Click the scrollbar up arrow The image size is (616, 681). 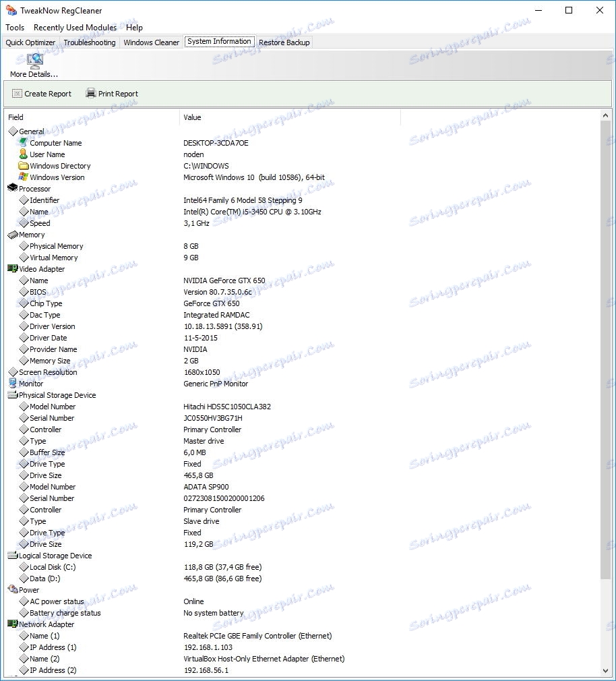point(605,115)
